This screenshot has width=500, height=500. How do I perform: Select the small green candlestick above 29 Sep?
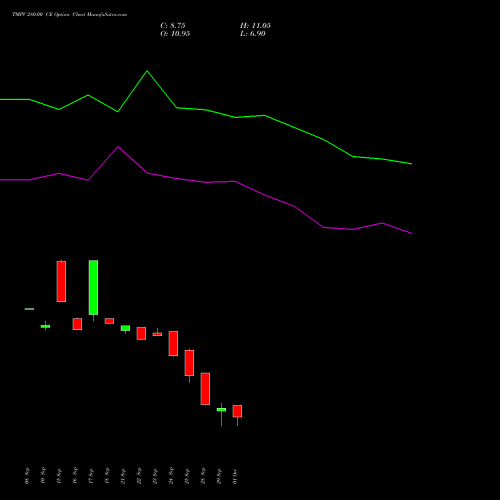(221, 409)
